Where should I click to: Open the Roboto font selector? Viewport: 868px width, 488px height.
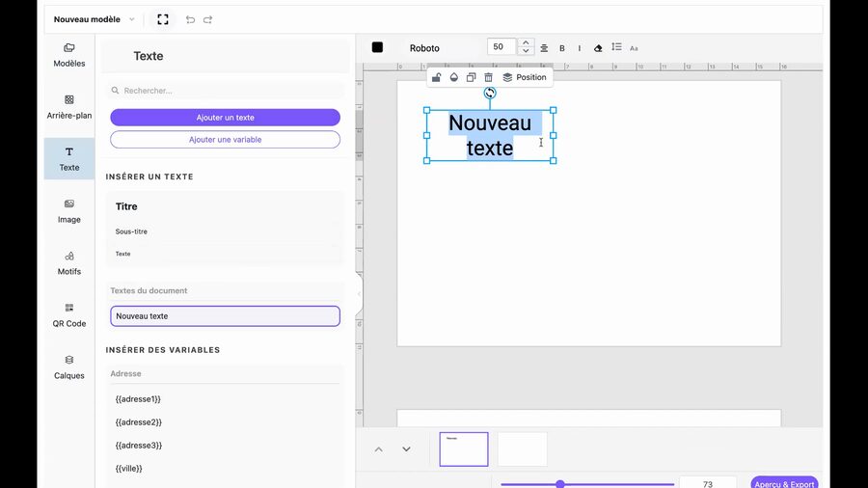coord(424,48)
